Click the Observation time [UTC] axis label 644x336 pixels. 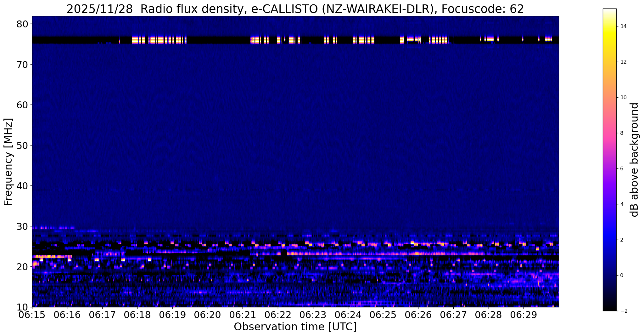click(295, 327)
